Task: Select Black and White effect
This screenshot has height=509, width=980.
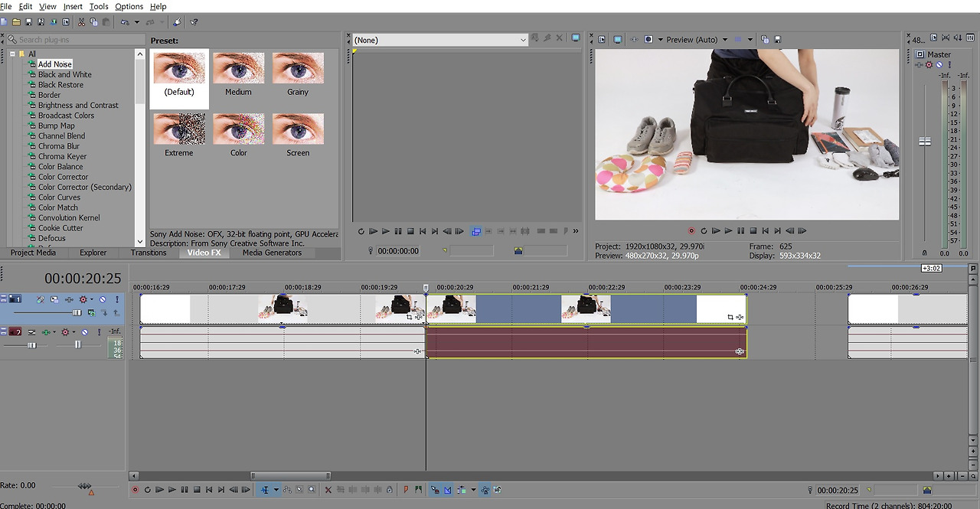Action: pos(64,74)
